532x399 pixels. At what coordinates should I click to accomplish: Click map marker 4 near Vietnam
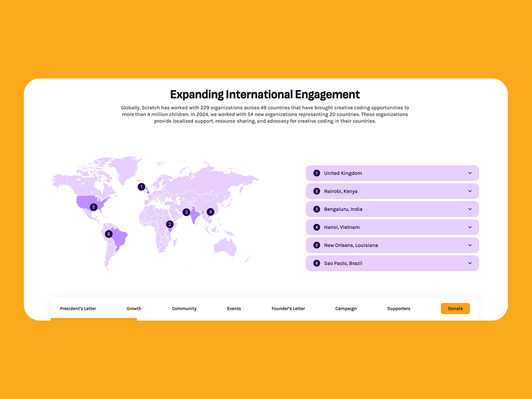(210, 212)
